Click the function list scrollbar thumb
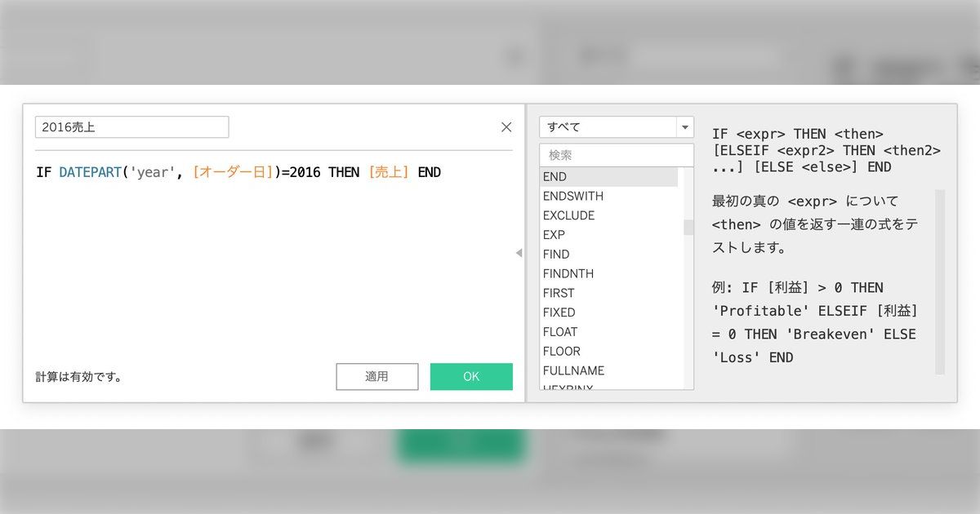980x514 pixels. click(688, 227)
